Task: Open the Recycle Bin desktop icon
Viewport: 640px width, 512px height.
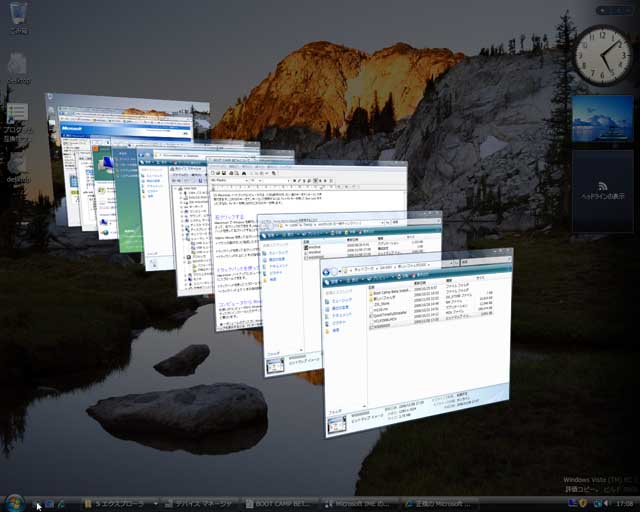Action: pos(18,17)
